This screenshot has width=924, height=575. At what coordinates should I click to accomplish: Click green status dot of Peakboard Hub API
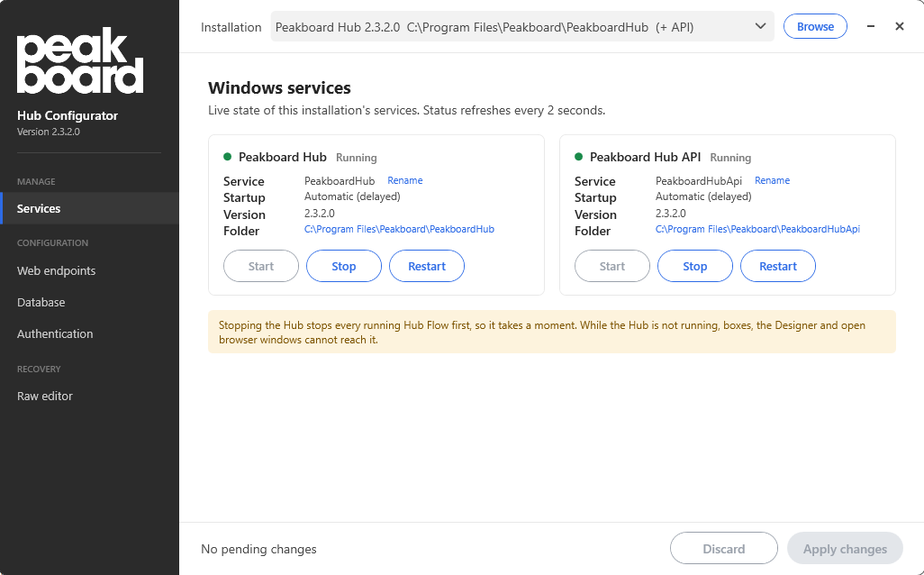point(579,157)
